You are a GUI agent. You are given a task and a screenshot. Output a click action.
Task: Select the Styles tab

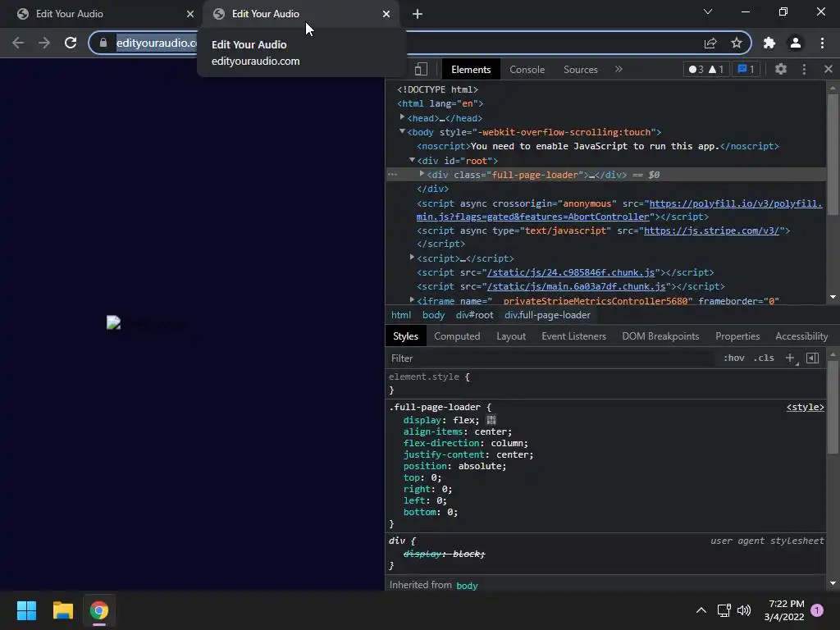tap(405, 336)
